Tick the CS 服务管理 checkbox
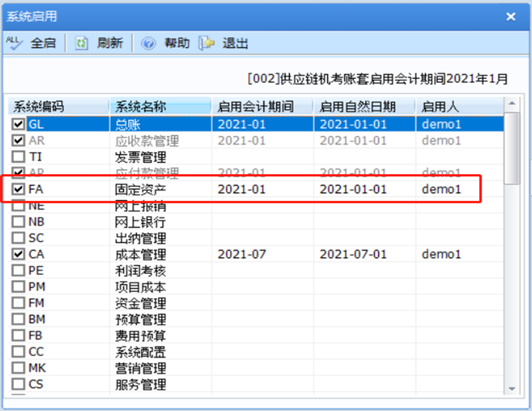The height and width of the screenshot is (411, 532). coord(18,384)
